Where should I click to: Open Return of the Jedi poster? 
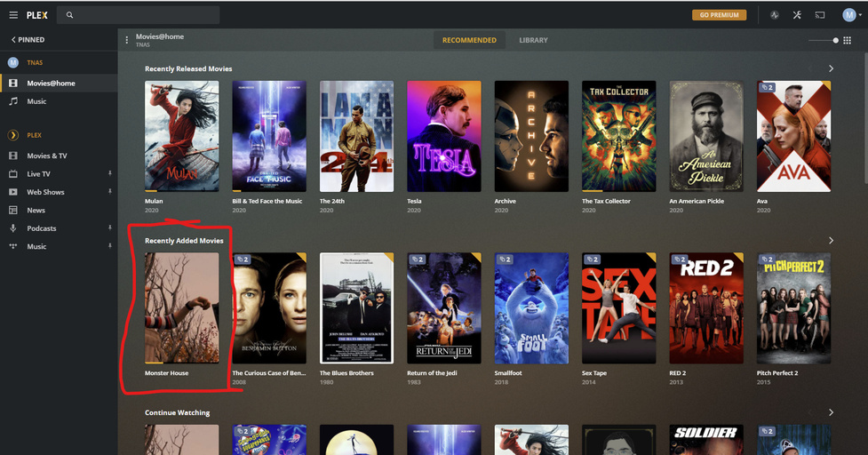[x=444, y=308]
